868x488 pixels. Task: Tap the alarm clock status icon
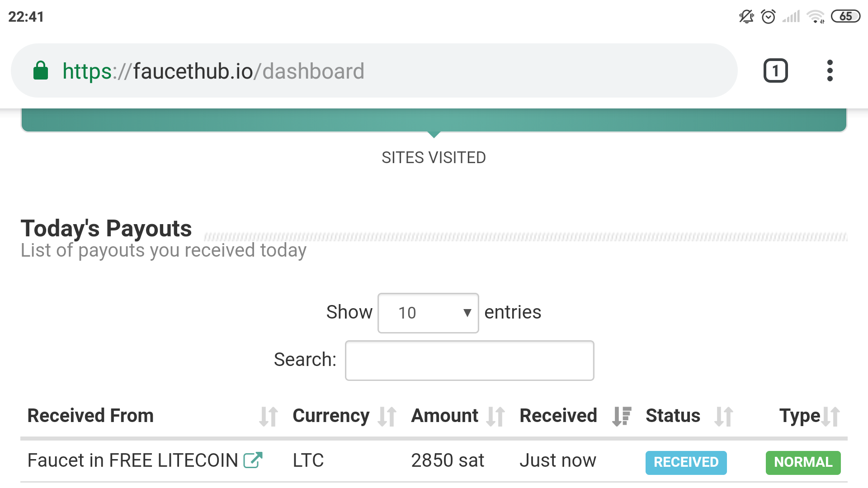[x=768, y=17]
